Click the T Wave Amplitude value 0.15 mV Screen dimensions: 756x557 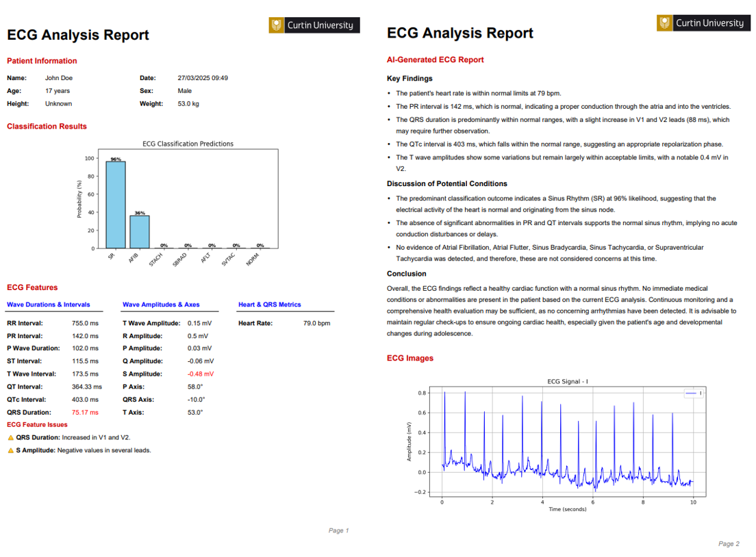(199, 323)
